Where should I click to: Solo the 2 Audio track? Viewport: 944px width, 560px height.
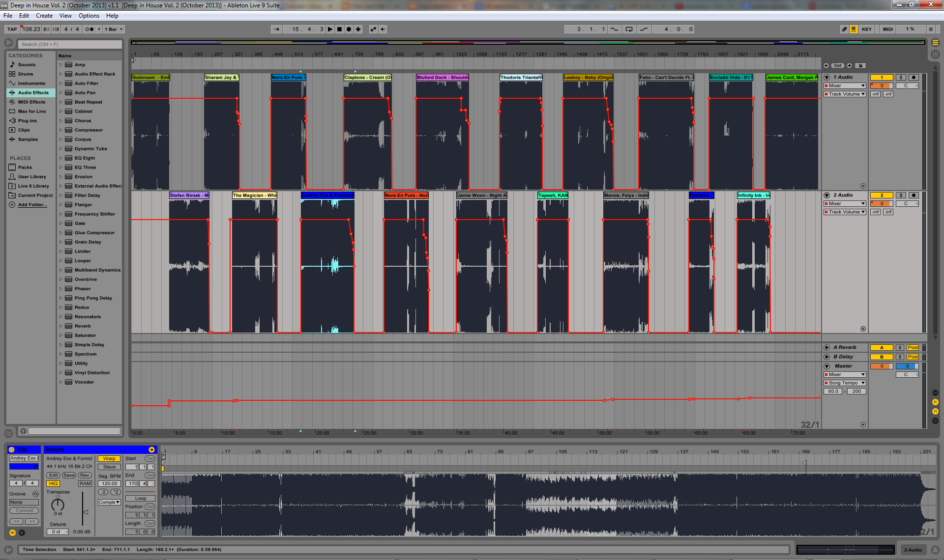coord(901,196)
